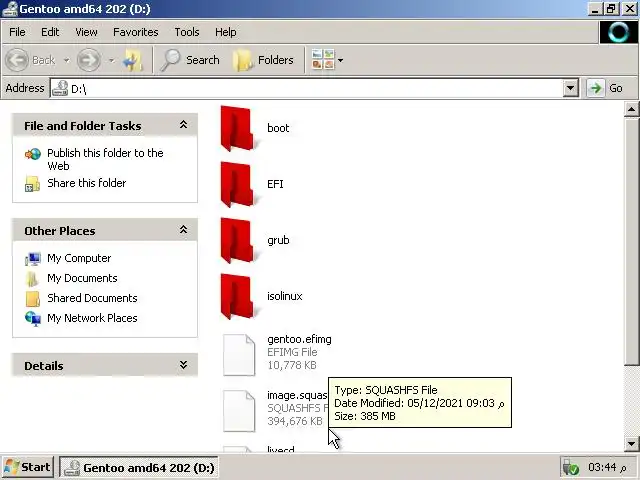Click the isolinux folder name
This screenshot has height=480, width=640.
(x=285, y=296)
